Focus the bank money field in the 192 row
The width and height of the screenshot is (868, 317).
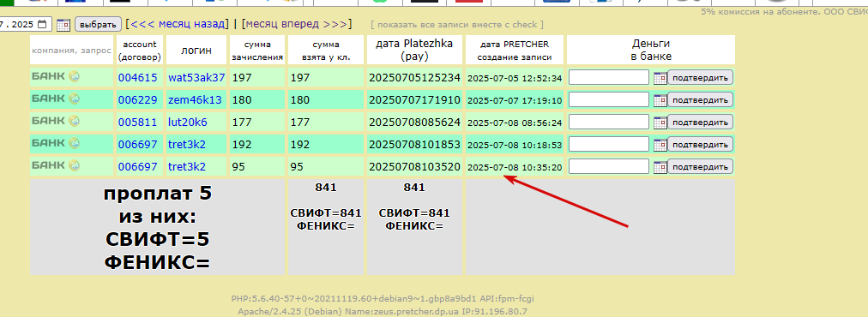pos(609,144)
